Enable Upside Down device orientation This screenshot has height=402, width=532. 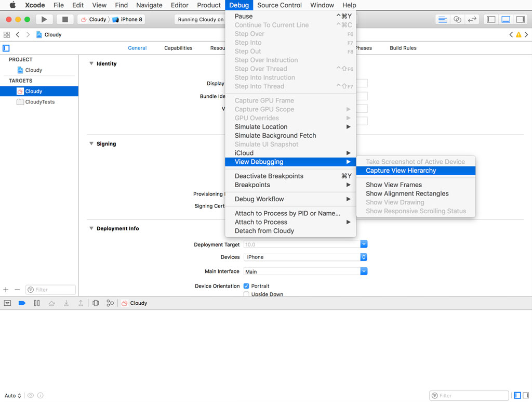[246, 293]
